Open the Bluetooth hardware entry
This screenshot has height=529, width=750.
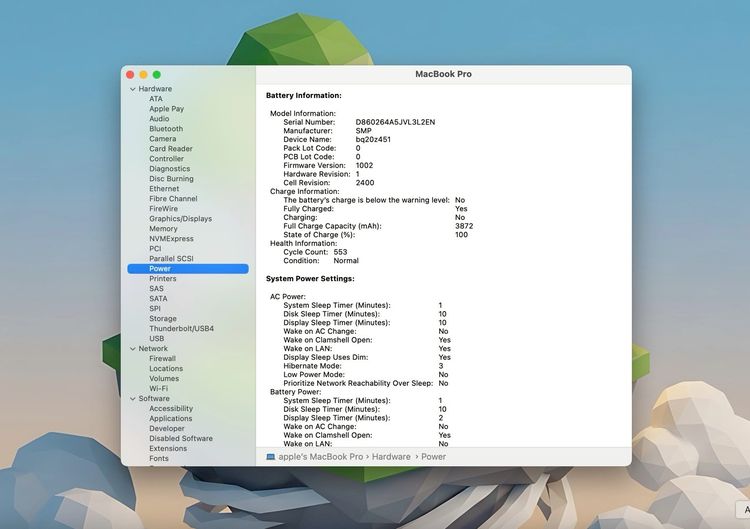[166, 129]
